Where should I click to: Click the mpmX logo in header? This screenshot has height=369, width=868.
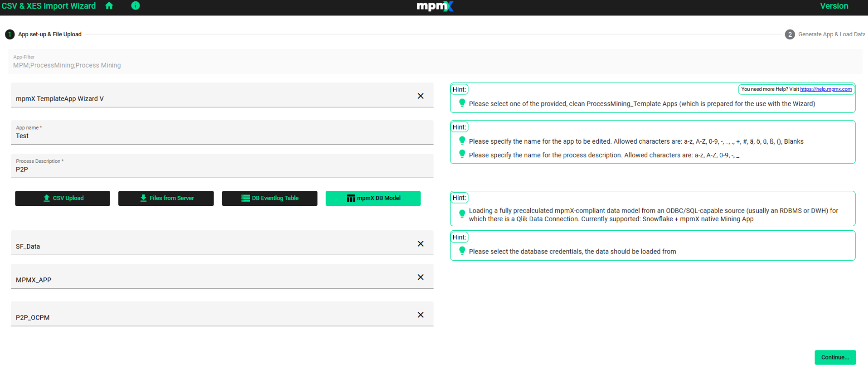435,6
